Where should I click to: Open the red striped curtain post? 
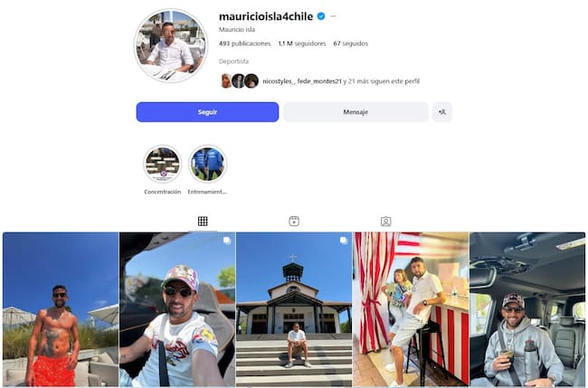[x=411, y=309]
